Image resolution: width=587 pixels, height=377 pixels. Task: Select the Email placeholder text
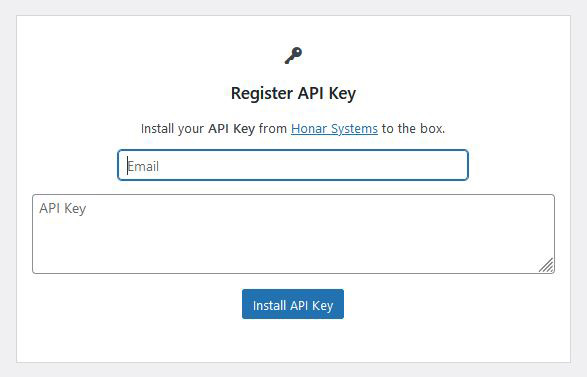click(143, 166)
